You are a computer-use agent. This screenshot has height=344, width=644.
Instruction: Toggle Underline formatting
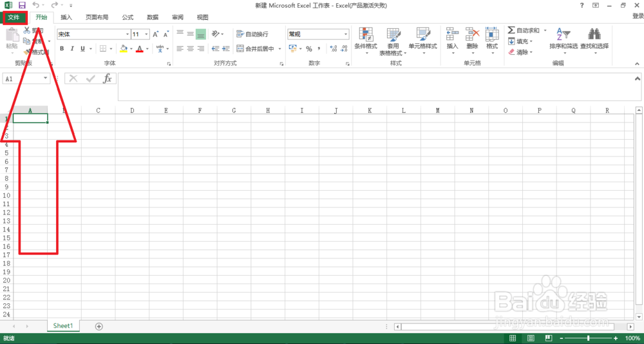point(82,48)
